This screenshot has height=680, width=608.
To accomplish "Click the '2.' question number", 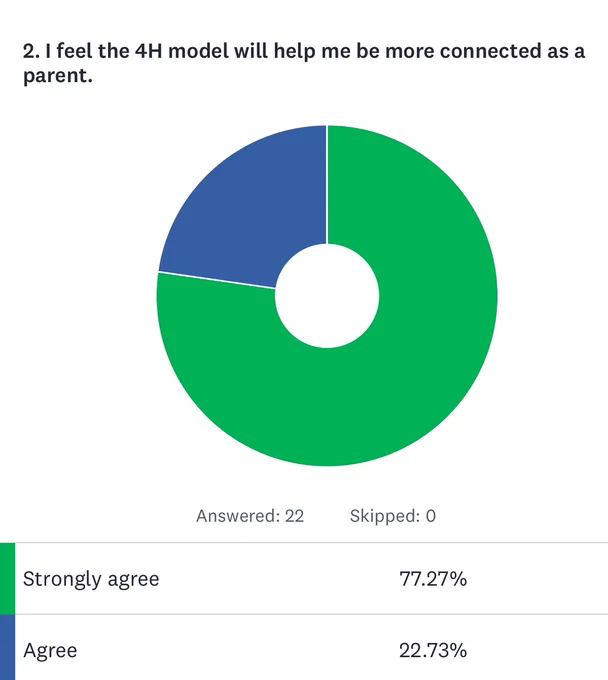I will [31, 51].
